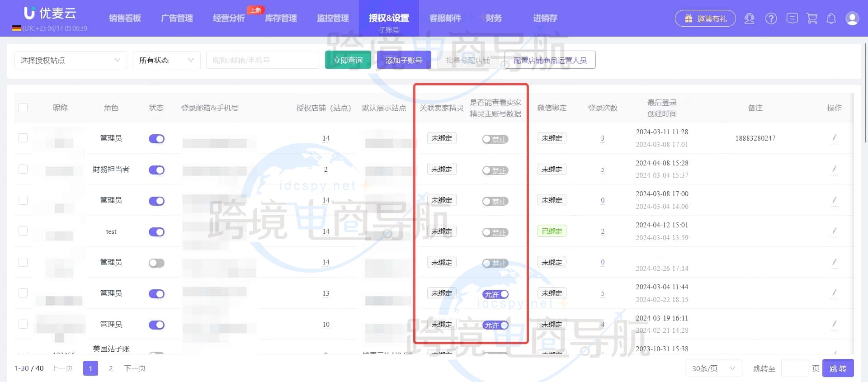Screen dimensions: 868x382
Task: Open the 广告管理 menu
Action: [x=177, y=18]
